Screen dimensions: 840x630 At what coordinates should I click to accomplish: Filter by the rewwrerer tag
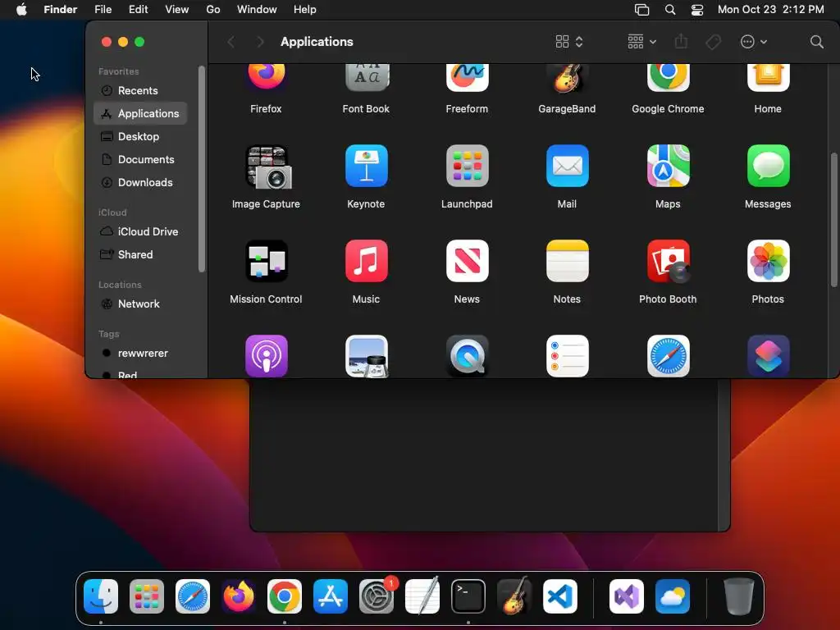[140, 353]
